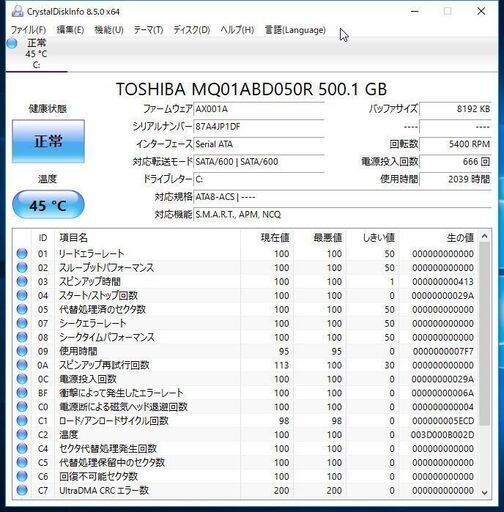
Task: Click the rotation rate value 5400 RPM
Action: pos(455,144)
